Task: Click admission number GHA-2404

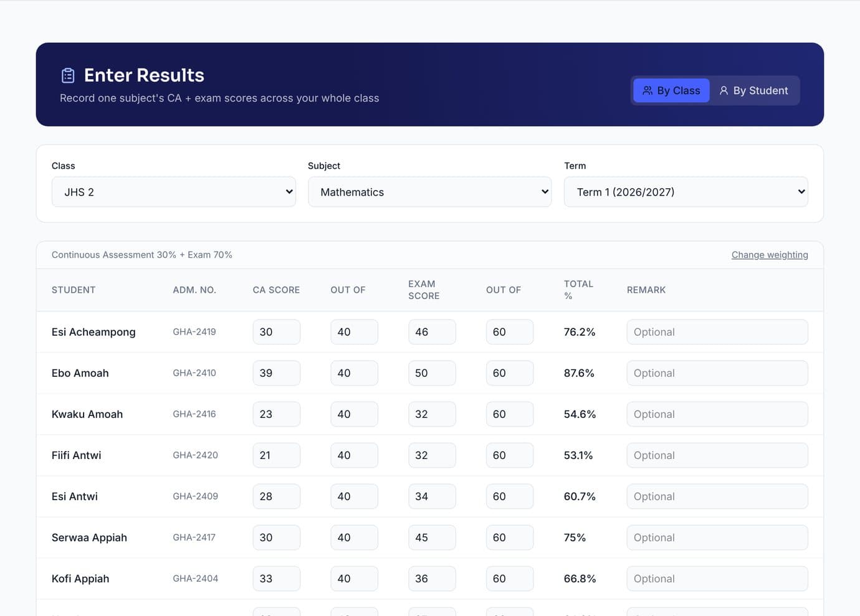Action: click(196, 579)
